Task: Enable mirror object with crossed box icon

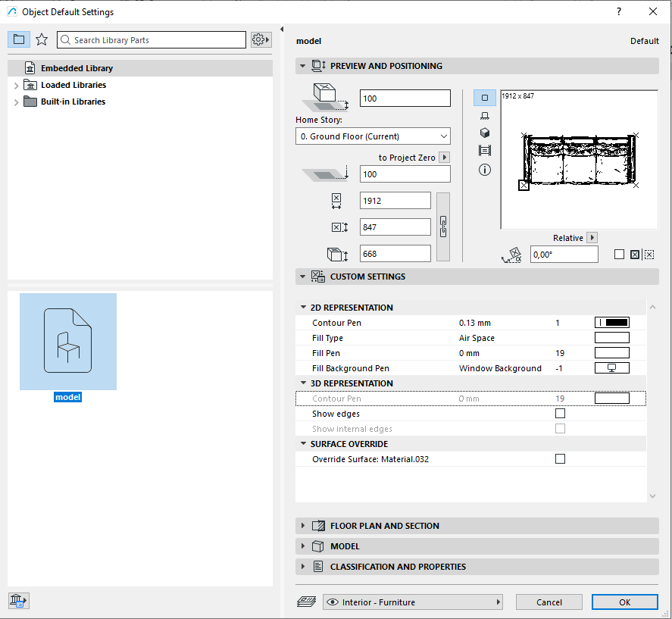Action: 635,255
